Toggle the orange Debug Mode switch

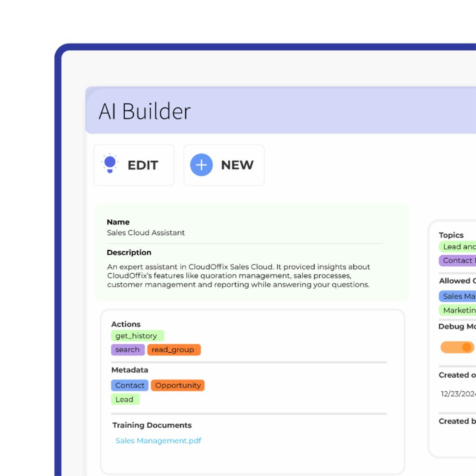tap(457, 347)
